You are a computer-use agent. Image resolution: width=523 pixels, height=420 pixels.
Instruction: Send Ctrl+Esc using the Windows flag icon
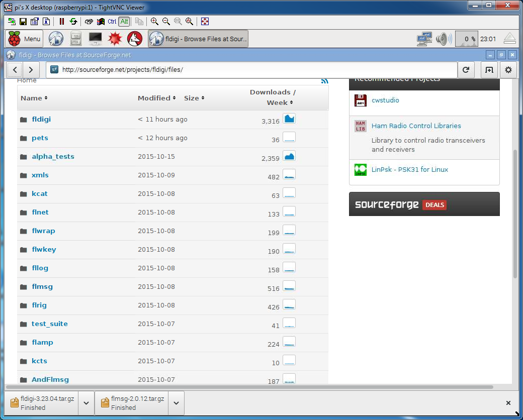(101, 22)
